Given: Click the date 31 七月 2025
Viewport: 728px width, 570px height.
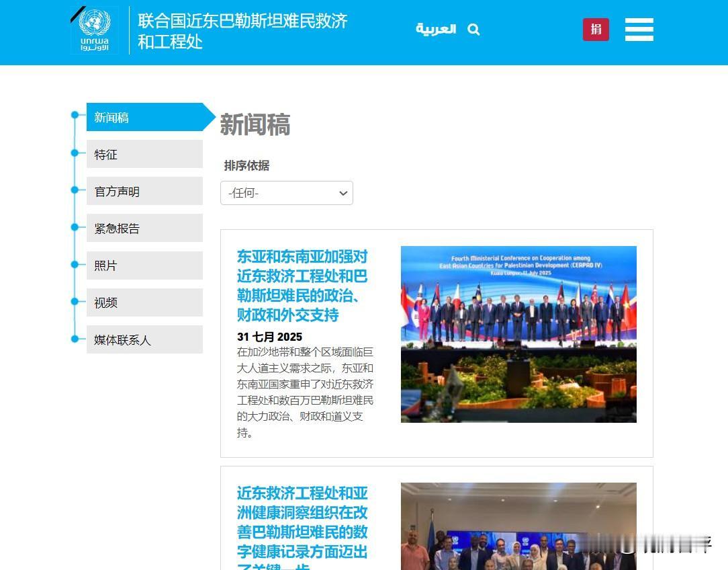Looking at the screenshot, I should (269, 337).
